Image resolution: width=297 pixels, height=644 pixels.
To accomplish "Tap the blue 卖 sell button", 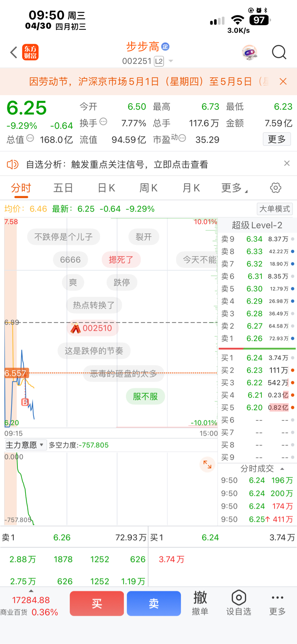I will (154, 603).
